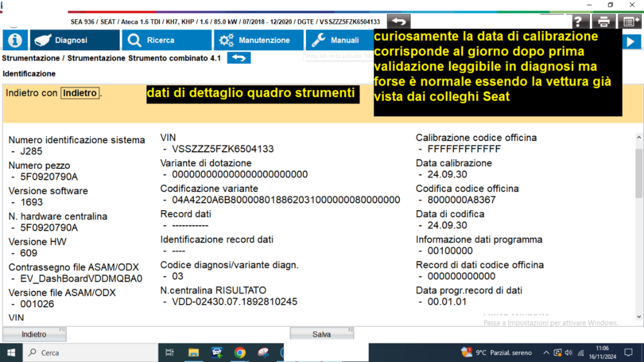
Task: Click the back arrow beside the breadcrumb
Action: (x=239, y=58)
